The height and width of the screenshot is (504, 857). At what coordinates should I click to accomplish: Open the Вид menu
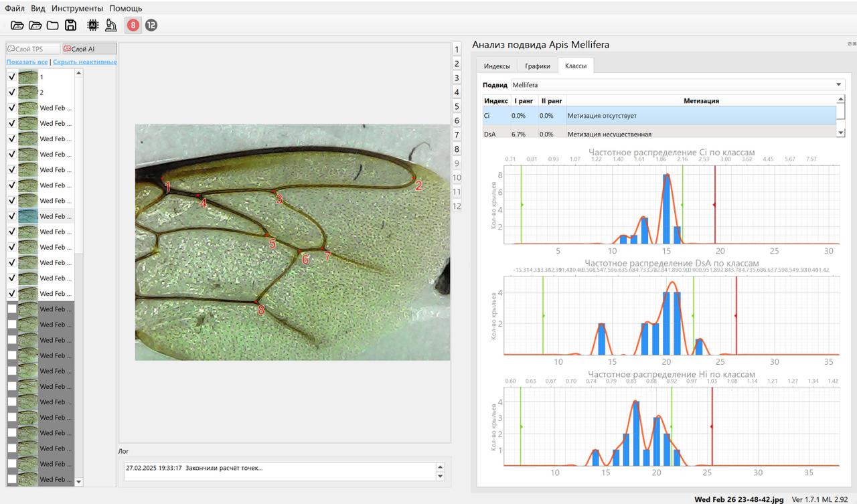38,9
